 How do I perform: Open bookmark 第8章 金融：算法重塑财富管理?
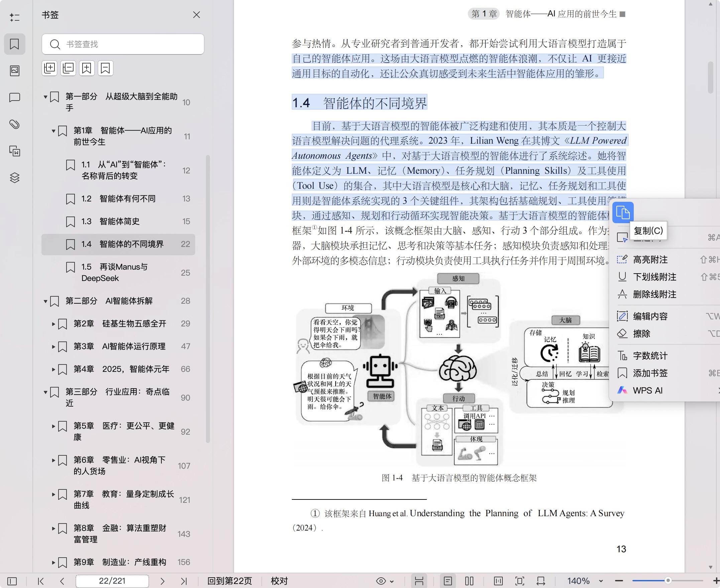[x=118, y=534]
